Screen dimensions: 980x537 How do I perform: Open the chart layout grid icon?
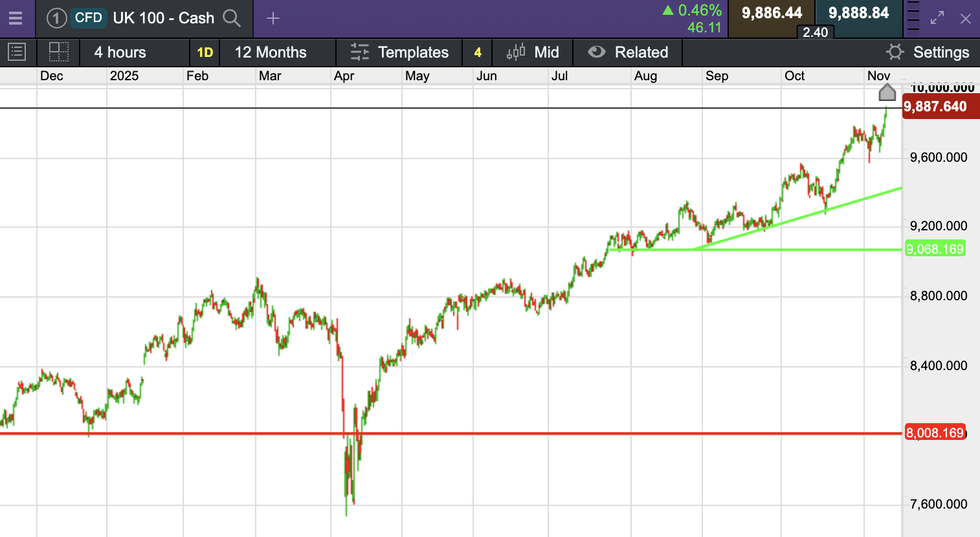tap(59, 52)
